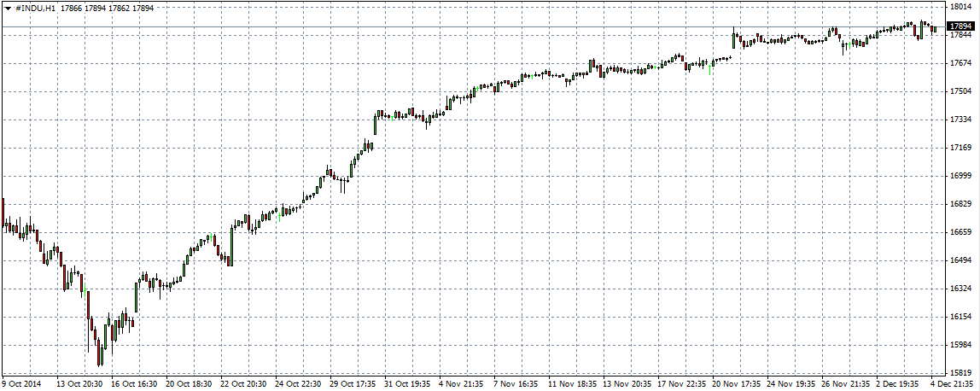Click the 16324 price scale label

click(961, 289)
